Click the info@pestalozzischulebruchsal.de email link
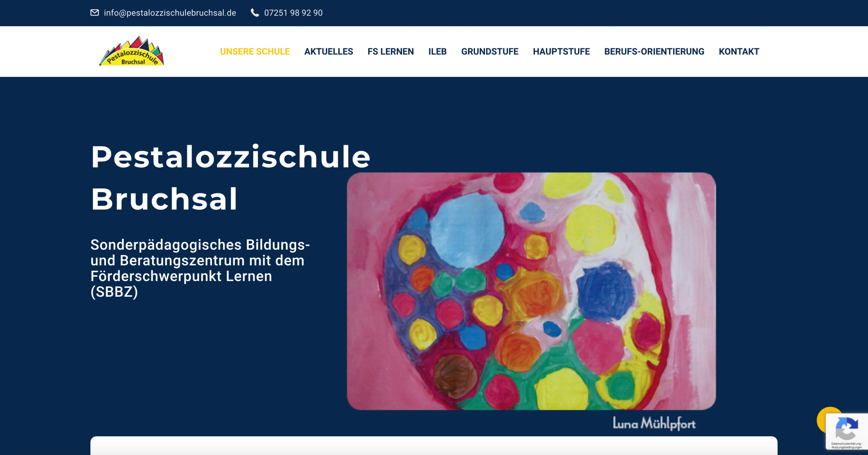This screenshot has height=455, width=868. coord(170,13)
